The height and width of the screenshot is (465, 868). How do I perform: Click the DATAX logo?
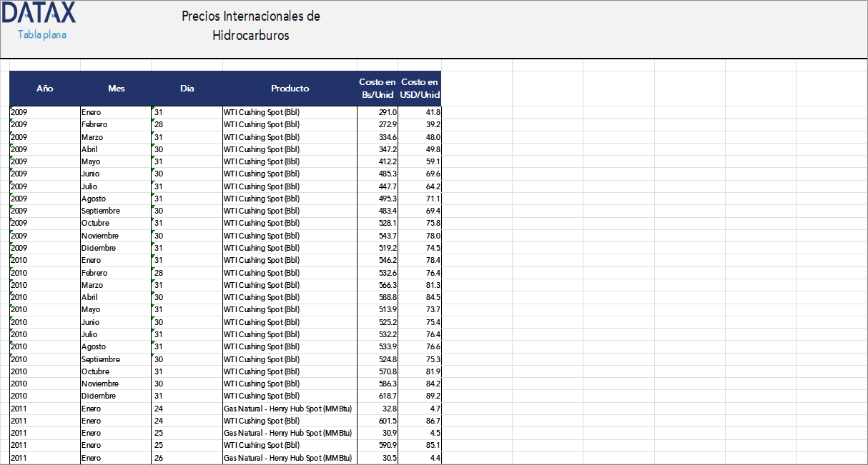[39, 13]
